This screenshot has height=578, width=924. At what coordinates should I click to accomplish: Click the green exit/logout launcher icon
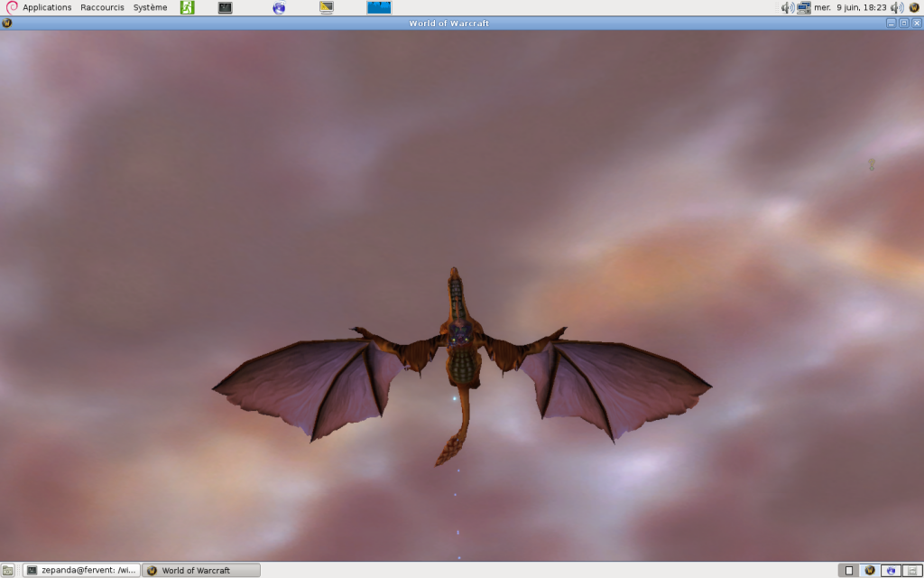[x=188, y=7]
